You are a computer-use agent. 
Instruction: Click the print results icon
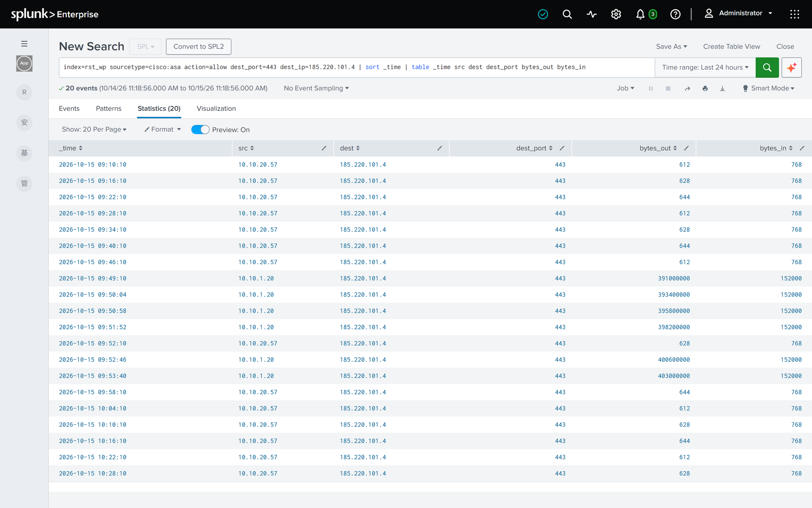pyautogui.click(x=705, y=88)
